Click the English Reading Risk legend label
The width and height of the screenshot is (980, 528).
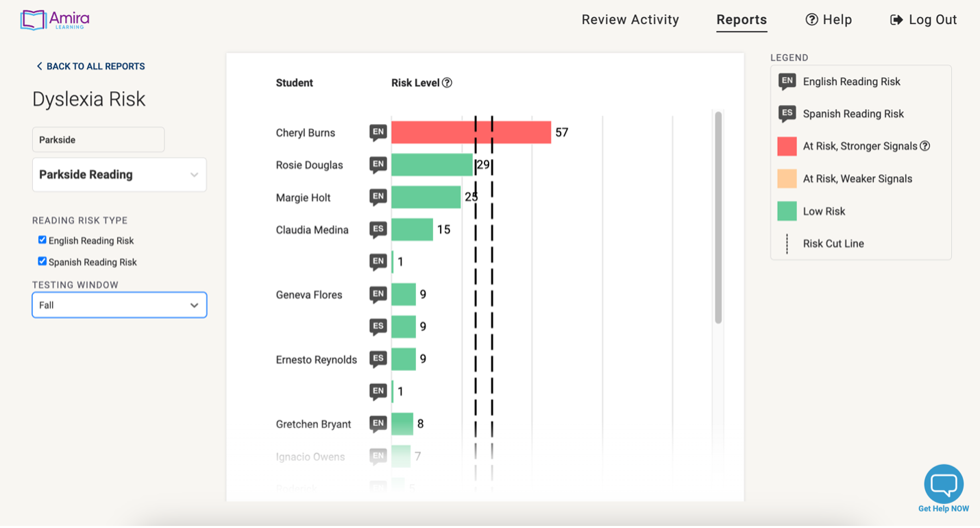click(x=852, y=82)
